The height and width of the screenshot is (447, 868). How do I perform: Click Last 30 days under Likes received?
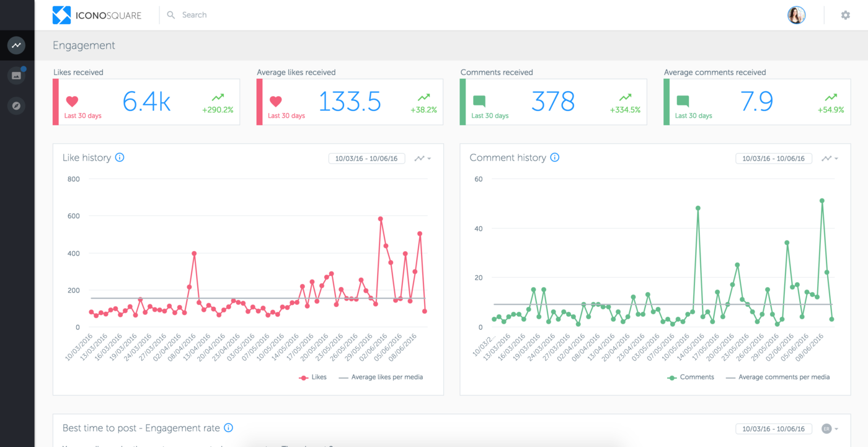point(83,116)
